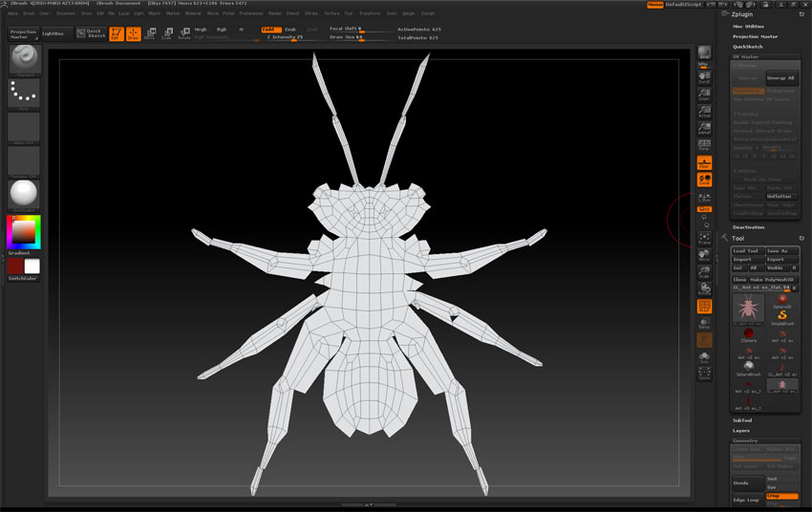Adjust the Focal Shift slider
The image size is (812, 512).
[359, 30]
